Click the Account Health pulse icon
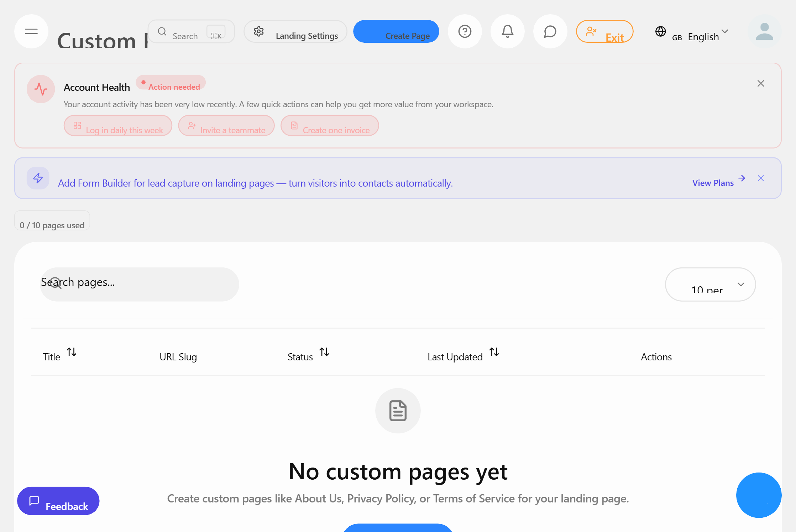The height and width of the screenshot is (532, 796). (x=41, y=89)
